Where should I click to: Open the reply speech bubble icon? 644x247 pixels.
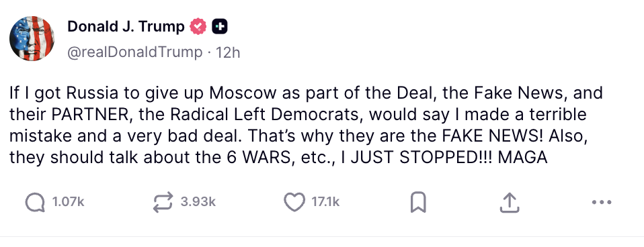[35, 203]
